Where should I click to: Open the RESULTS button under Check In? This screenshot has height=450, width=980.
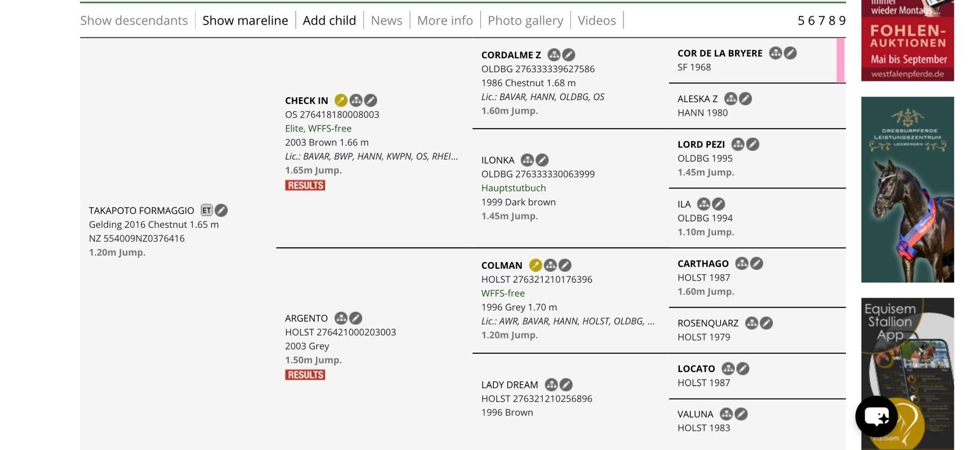coord(305,186)
